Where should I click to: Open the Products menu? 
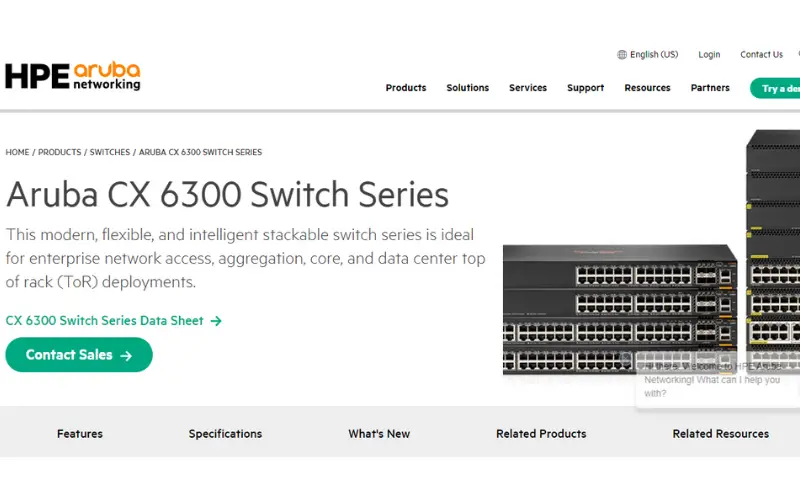click(406, 88)
